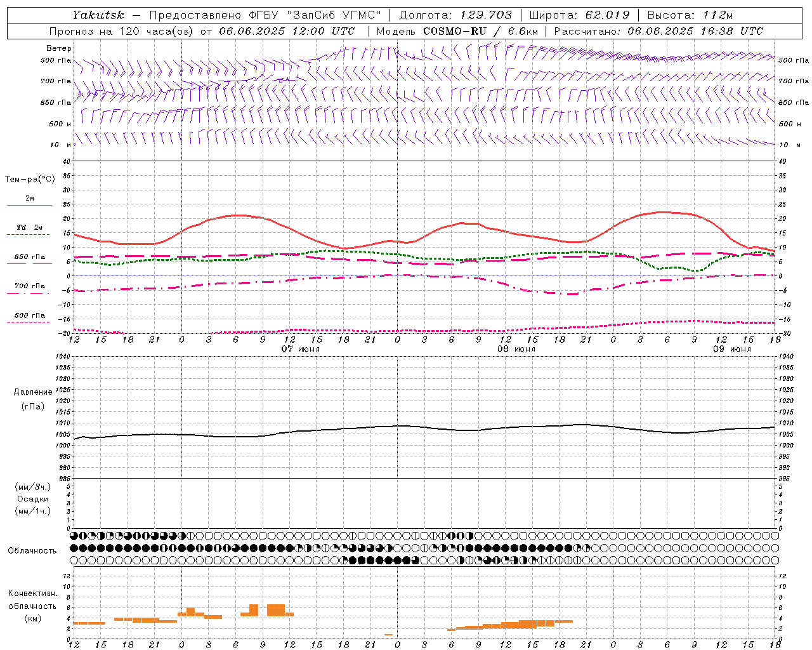
Task: Click the '850 гПа' wind level label on right
Action: coord(794,102)
